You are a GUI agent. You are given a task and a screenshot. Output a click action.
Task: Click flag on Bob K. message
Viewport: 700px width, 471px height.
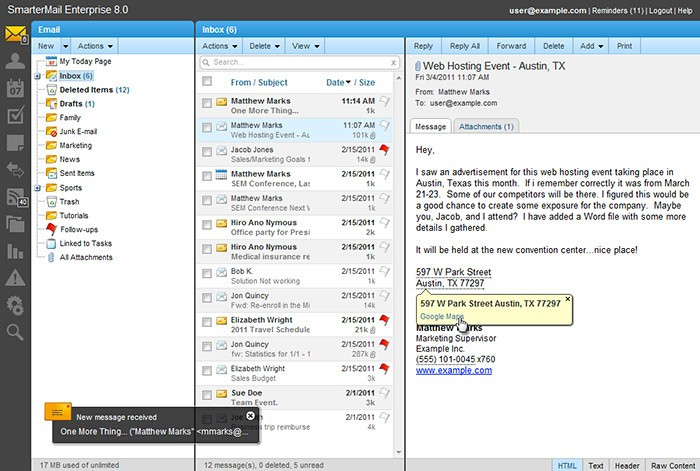pos(384,271)
